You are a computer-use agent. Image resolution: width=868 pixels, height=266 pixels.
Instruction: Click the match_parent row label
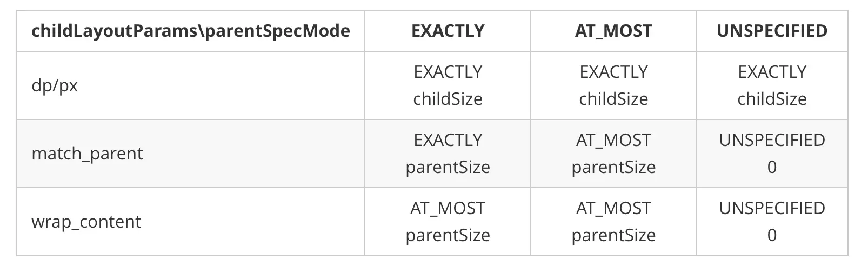87,154
